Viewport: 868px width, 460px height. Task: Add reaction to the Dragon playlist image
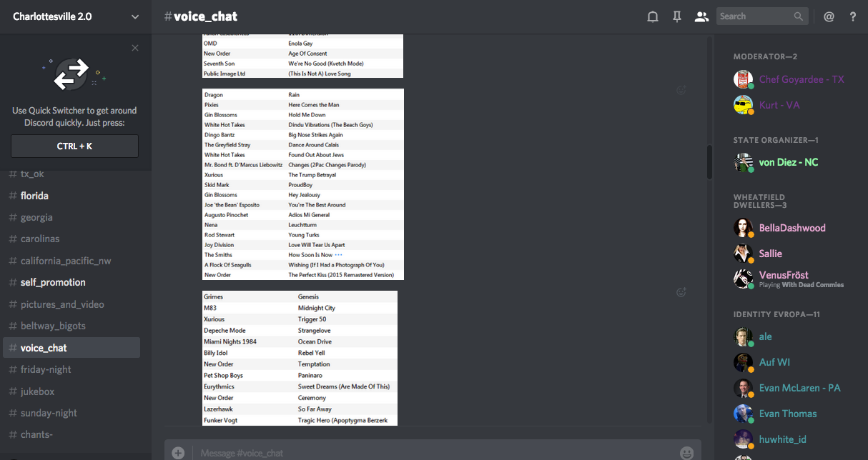coord(681,91)
